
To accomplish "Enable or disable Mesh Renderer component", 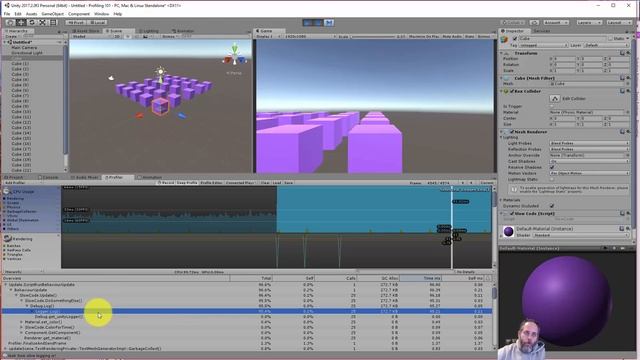I will [x=511, y=132].
